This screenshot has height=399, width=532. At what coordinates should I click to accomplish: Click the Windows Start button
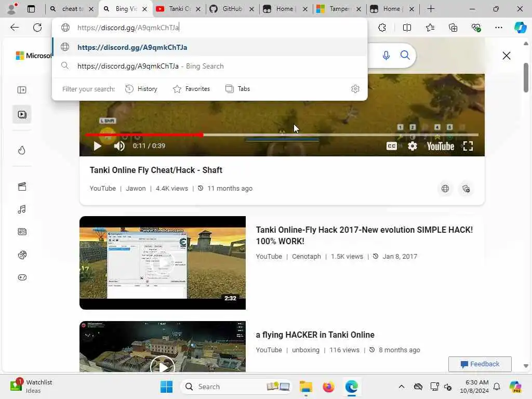tap(166, 387)
